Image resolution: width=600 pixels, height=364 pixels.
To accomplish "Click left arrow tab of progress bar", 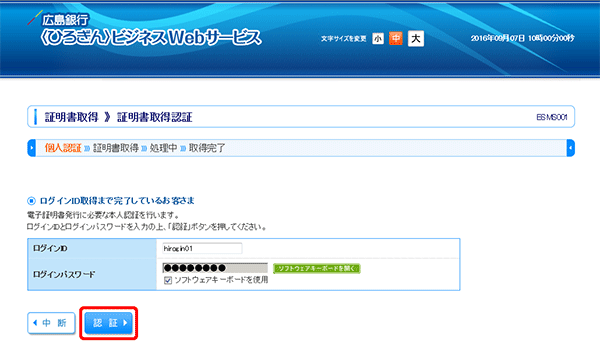I will coord(31,148).
